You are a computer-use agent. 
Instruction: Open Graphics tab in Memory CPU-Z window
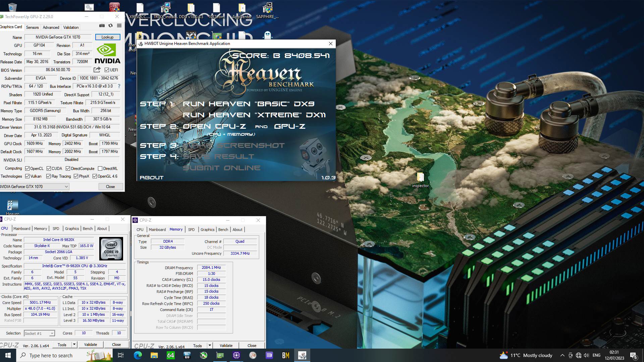pos(207,230)
